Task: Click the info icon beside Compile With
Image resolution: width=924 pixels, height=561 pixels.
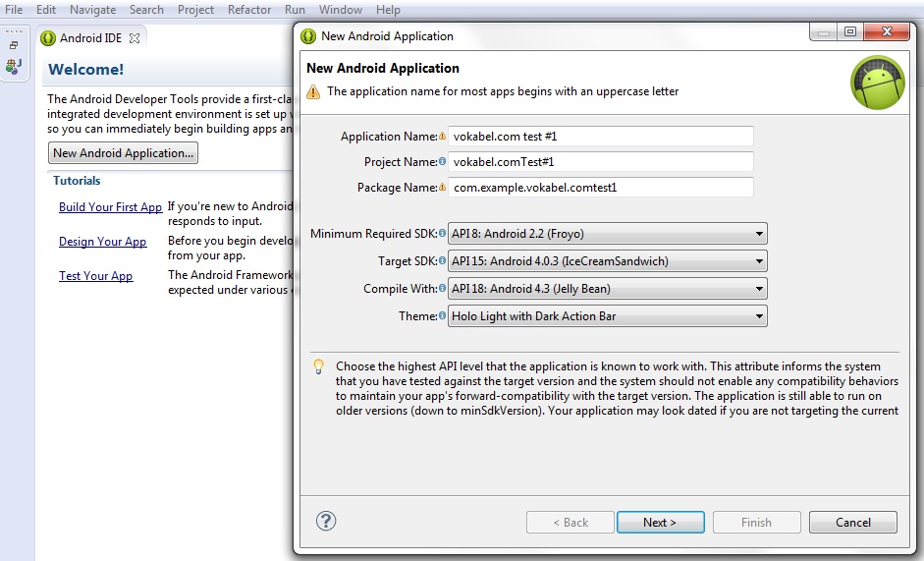Action: pos(442,288)
